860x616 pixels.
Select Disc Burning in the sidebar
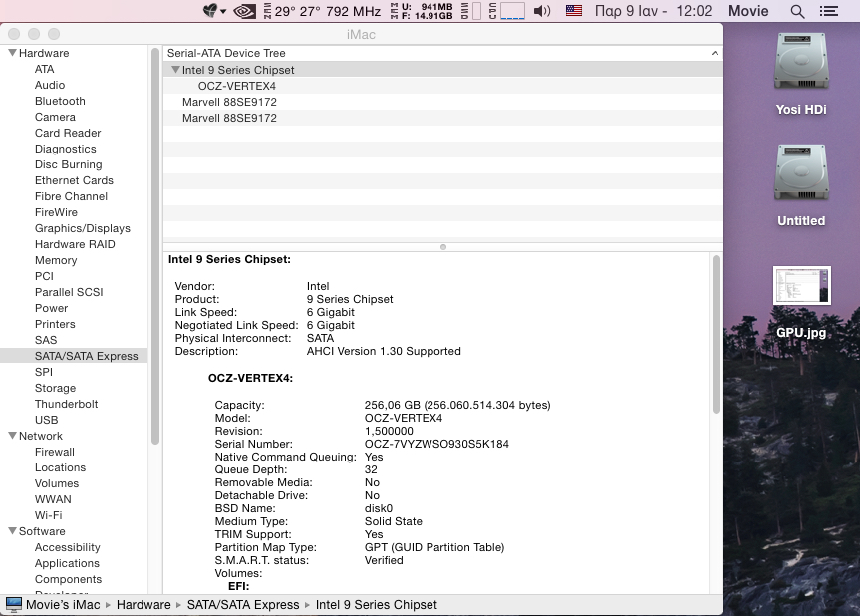[68, 164]
